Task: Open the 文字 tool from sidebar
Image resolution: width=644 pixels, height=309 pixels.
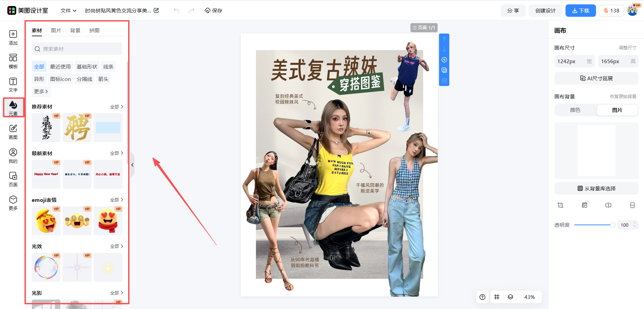Action: (x=13, y=84)
